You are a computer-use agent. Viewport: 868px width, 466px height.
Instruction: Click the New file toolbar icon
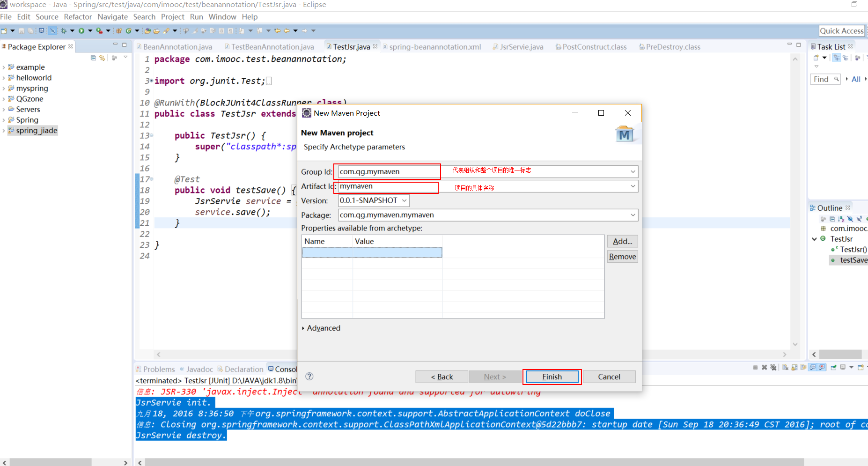coord(4,31)
